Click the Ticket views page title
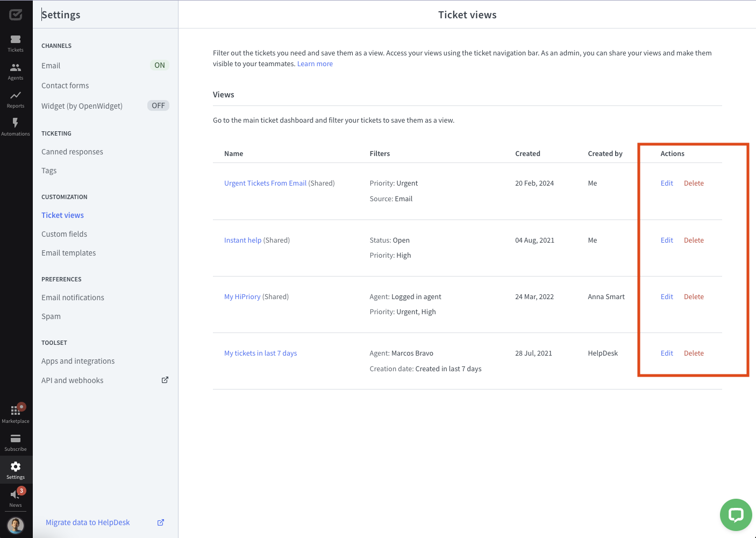Screen dimensions: 756x538 point(467,15)
